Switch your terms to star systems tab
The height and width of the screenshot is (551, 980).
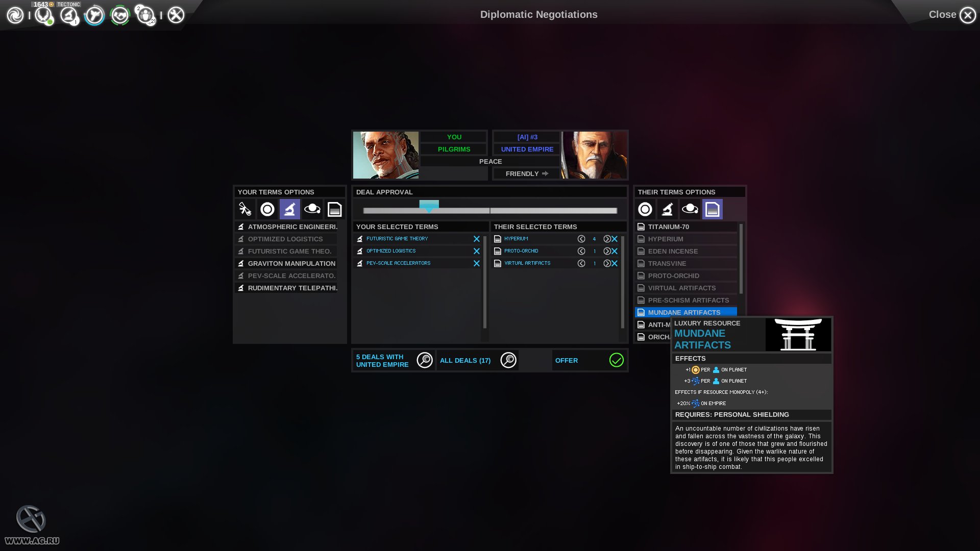coord(312,209)
